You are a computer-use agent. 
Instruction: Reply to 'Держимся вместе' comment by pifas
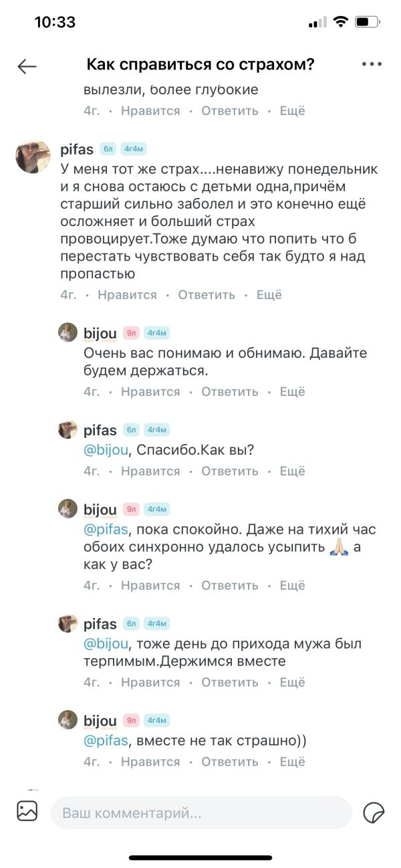(x=230, y=683)
